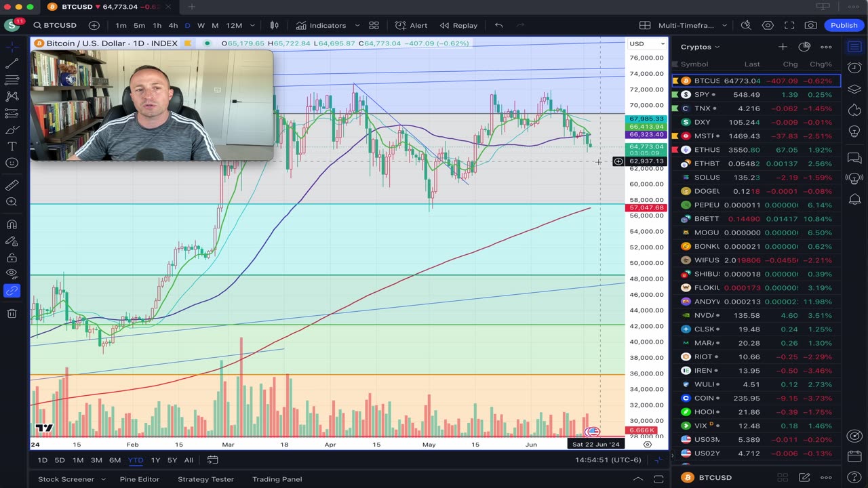Expand the timeframe interval dropdown chevron
Screen dimensions: 868x488
(252, 25)
